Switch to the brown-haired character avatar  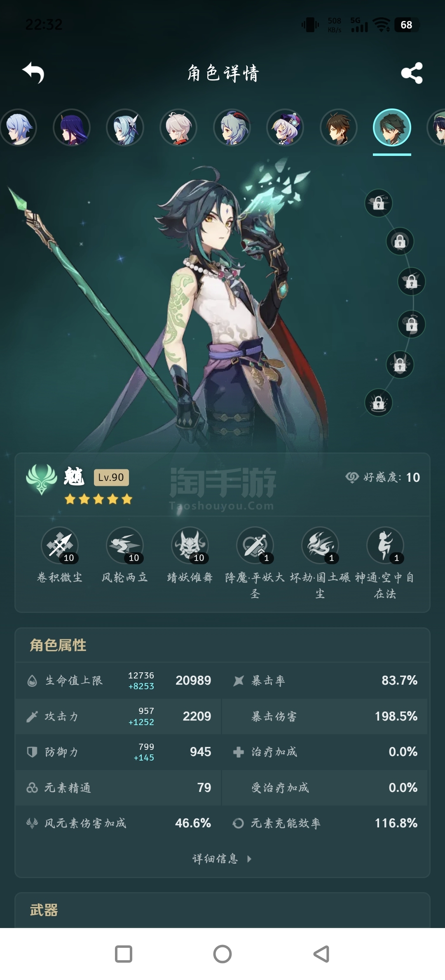(339, 127)
